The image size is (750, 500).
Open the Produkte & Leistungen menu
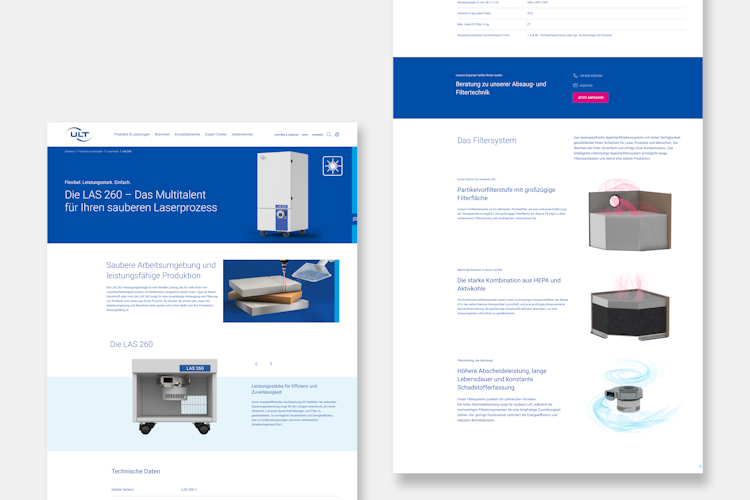[x=132, y=134]
